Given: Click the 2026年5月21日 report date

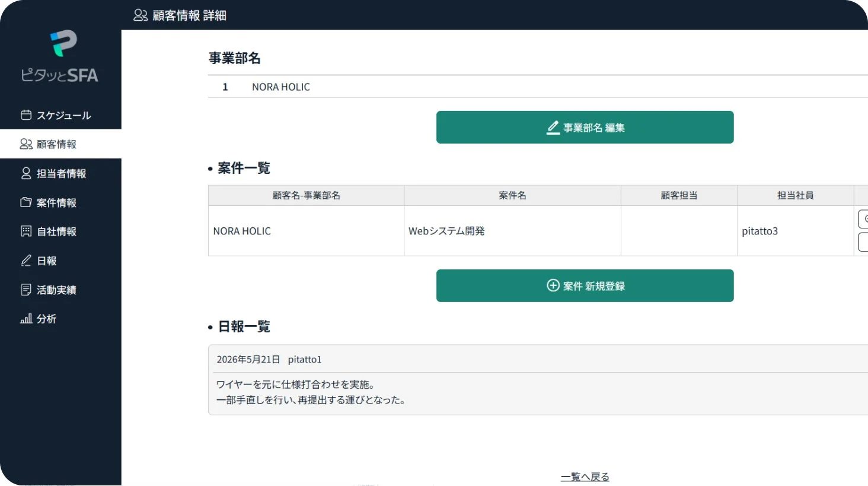Looking at the screenshot, I should [248, 359].
